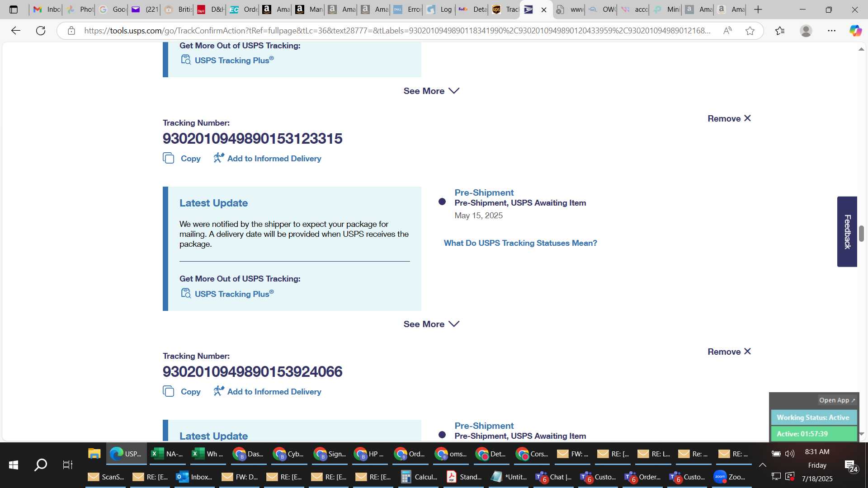This screenshot has height=488, width=868.
Task: Open Teams Chat taskbar item
Action: [554, 477]
